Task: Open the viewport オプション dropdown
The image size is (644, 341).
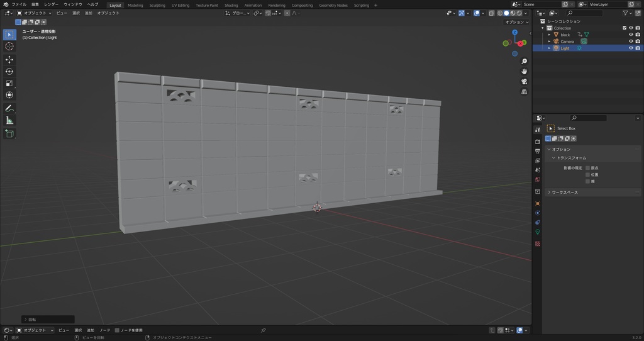Action: coord(517,22)
